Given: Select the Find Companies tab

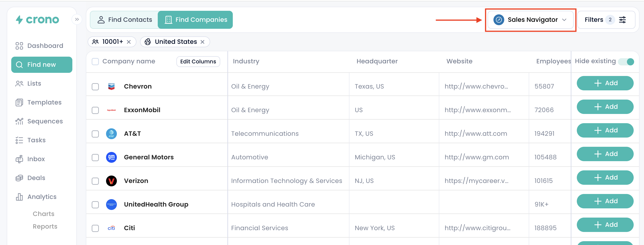Looking at the screenshot, I should [x=195, y=20].
